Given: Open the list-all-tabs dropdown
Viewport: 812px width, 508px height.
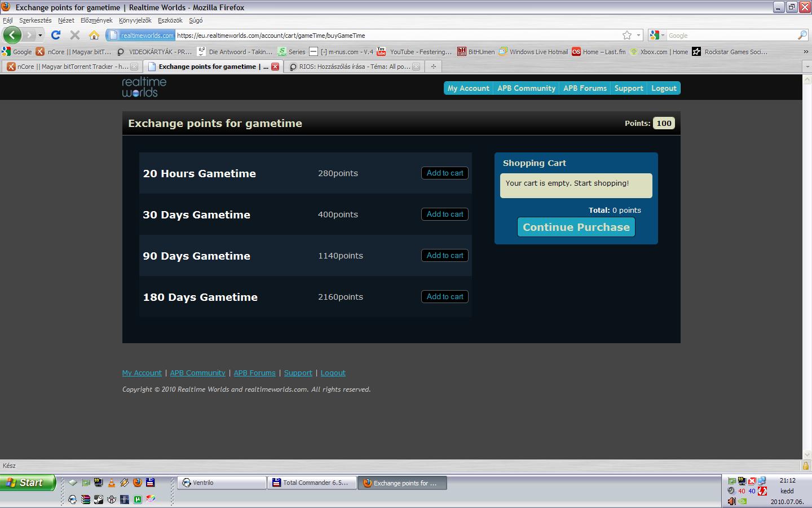Looking at the screenshot, I should 807,67.
